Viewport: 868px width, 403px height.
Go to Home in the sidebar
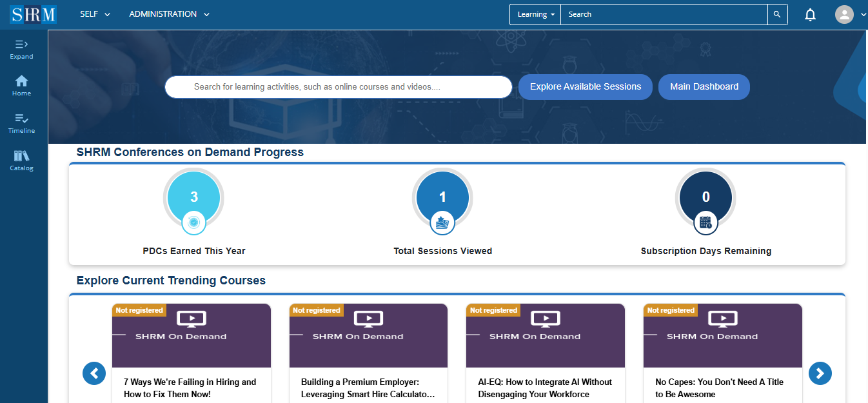21,86
